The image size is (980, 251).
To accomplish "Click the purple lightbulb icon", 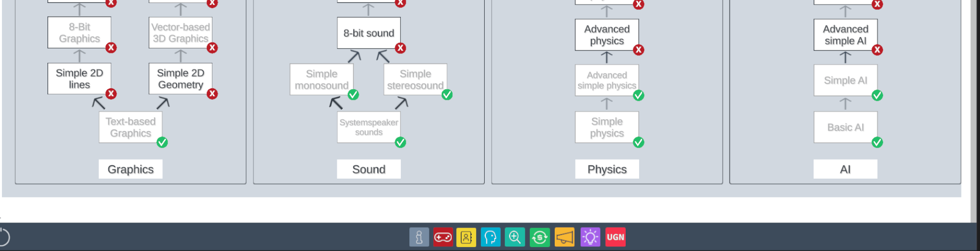I will 590,237.
